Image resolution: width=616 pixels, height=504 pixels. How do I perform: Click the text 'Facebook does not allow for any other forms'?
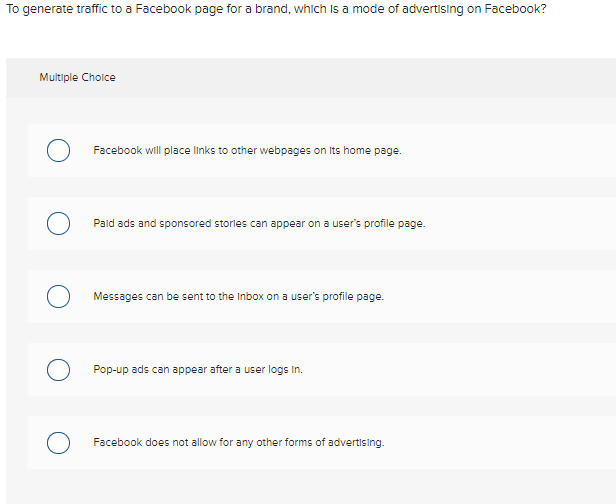238,442
